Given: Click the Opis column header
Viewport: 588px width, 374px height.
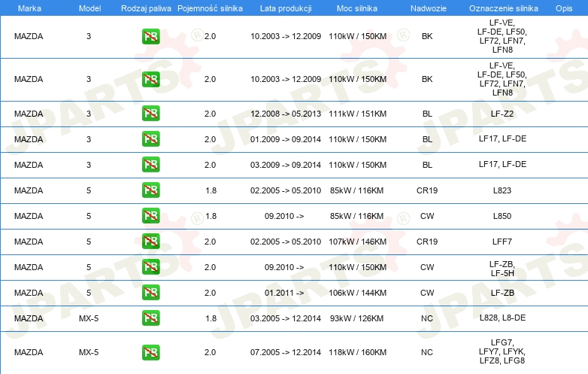Looking at the screenshot, I should [x=564, y=8].
